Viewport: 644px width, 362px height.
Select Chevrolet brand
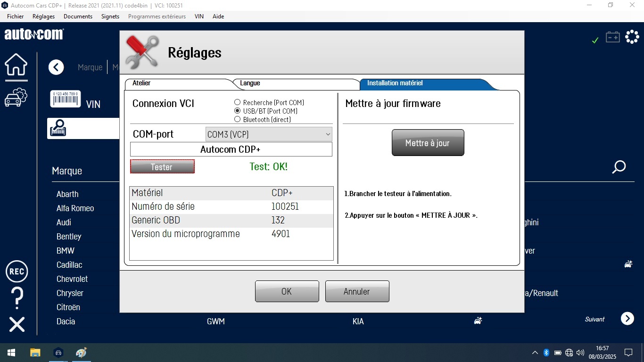pos(72,279)
